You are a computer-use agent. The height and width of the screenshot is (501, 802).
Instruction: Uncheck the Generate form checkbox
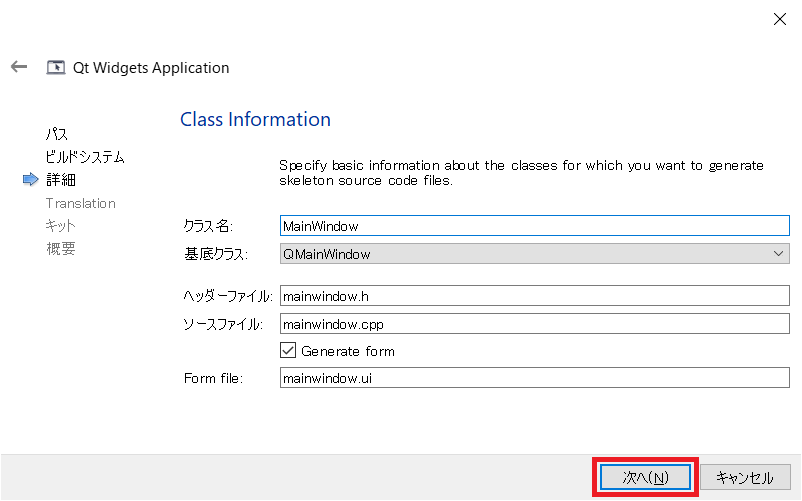click(x=288, y=351)
